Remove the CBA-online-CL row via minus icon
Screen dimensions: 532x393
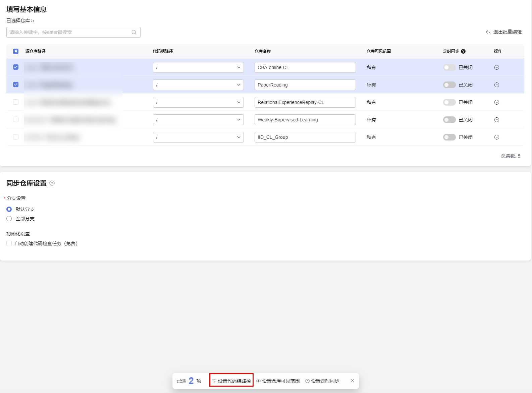point(496,67)
